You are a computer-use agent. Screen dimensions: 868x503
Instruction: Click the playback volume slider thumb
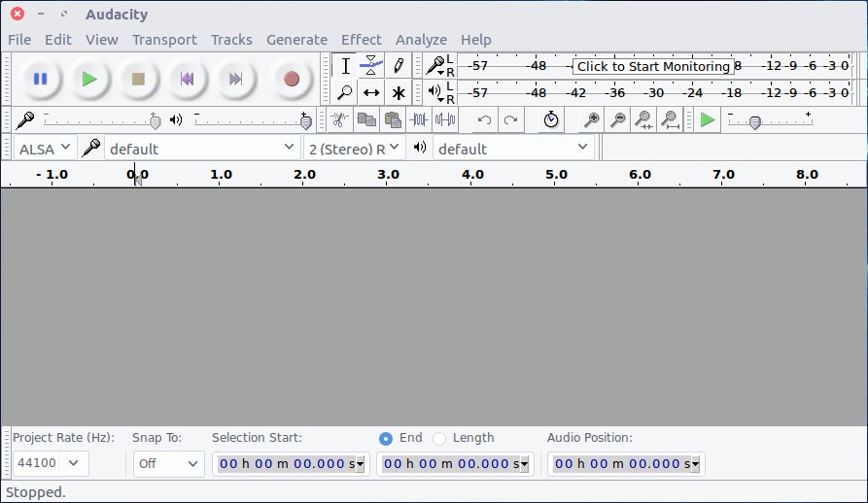click(305, 121)
